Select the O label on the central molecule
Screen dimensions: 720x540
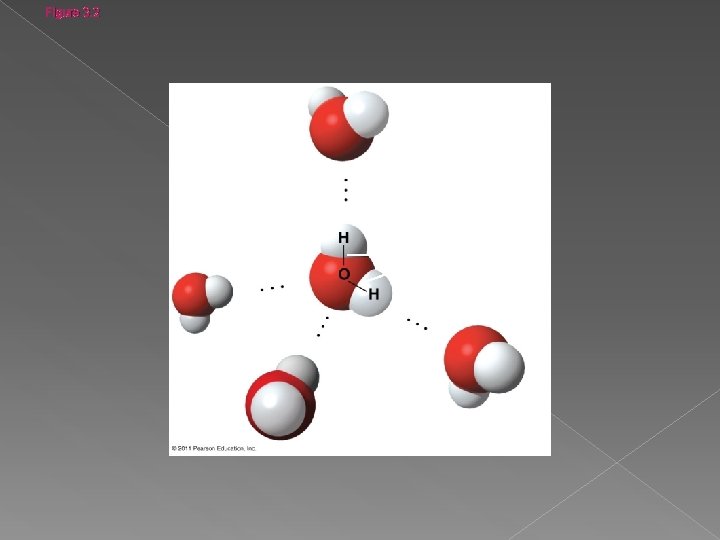click(x=344, y=274)
